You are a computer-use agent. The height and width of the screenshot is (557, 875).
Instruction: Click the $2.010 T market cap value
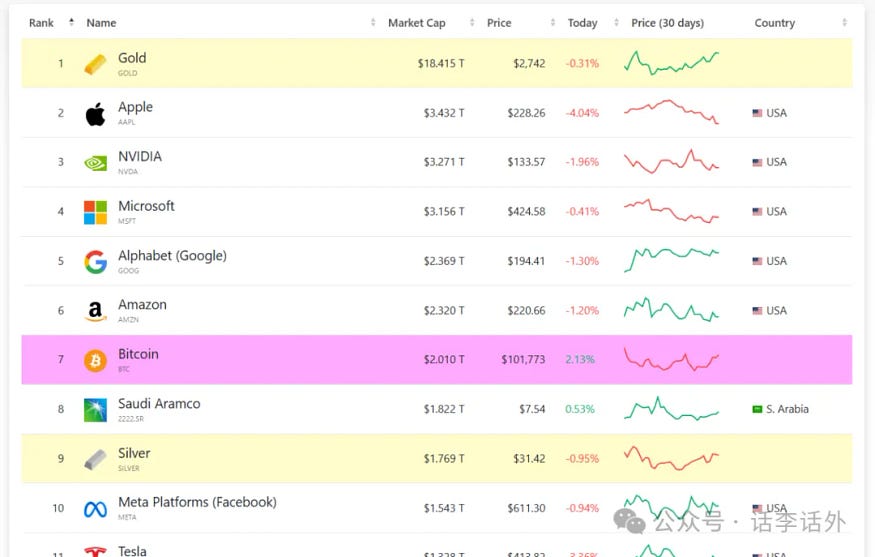point(444,359)
